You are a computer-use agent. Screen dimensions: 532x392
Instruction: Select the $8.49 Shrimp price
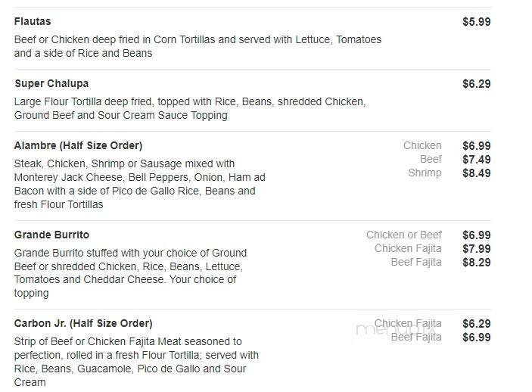pos(476,173)
